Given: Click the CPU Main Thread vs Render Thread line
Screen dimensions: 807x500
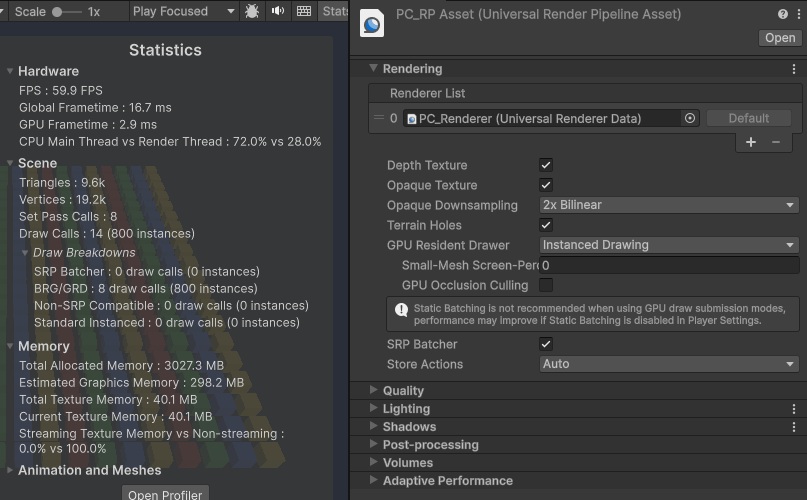Looking at the screenshot, I should (x=170, y=142).
